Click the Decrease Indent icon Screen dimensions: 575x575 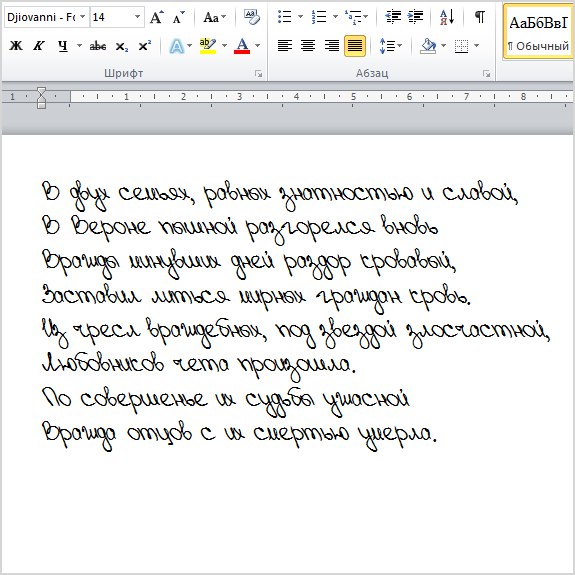(393, 17)
